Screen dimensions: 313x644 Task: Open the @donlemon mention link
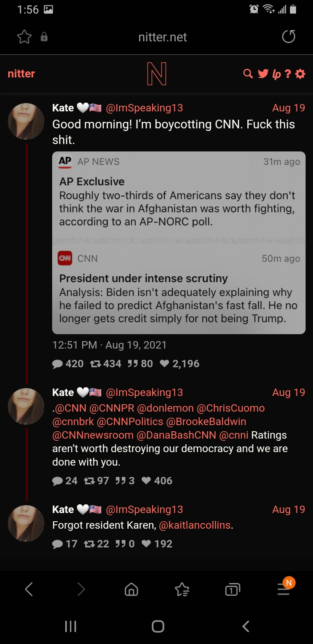coord(166,408)
